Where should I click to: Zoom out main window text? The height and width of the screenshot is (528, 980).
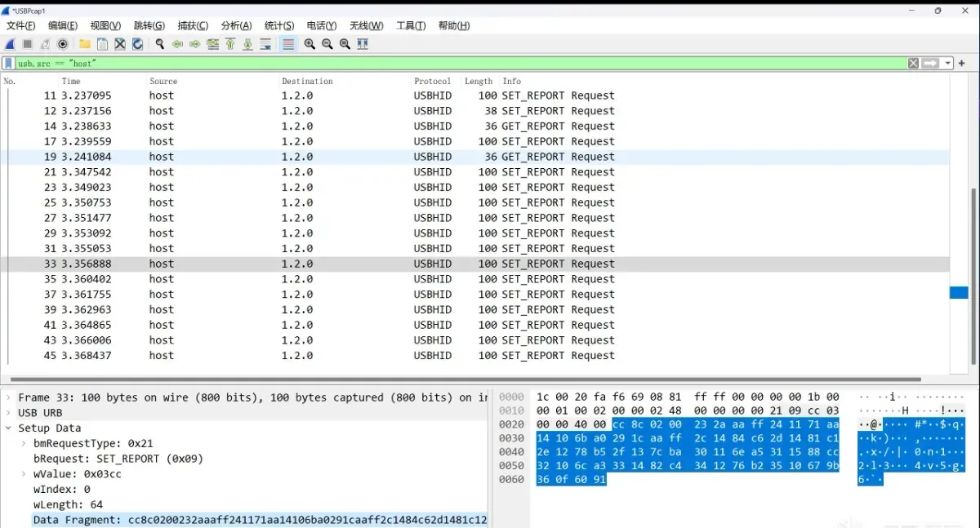pos(327,44)
